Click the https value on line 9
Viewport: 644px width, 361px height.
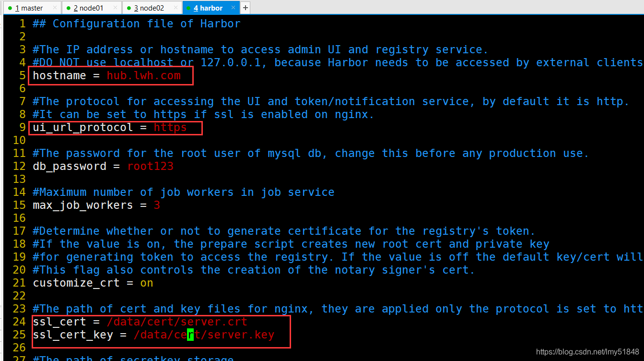tap(170, 128)
